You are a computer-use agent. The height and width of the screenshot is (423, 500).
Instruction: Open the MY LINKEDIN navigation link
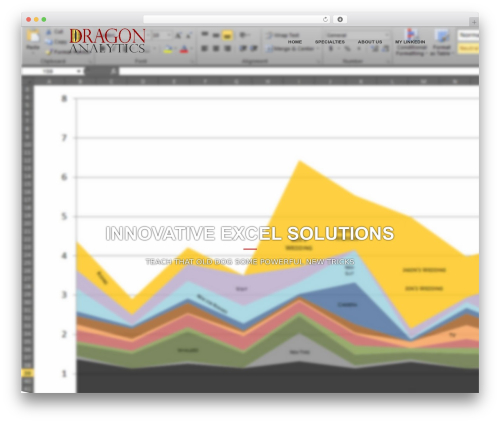pyautogui.click(x=410, y=42)
